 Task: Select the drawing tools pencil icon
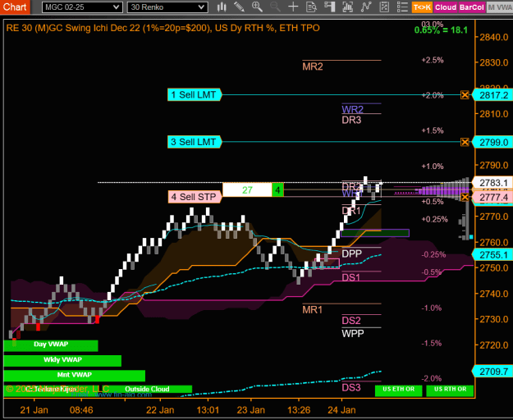coord(239,7)
